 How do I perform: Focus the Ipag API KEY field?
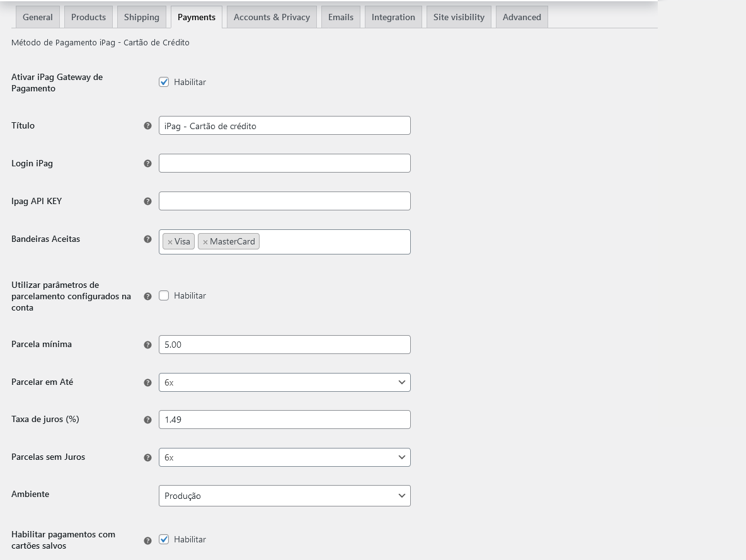(x=285, y=201)
